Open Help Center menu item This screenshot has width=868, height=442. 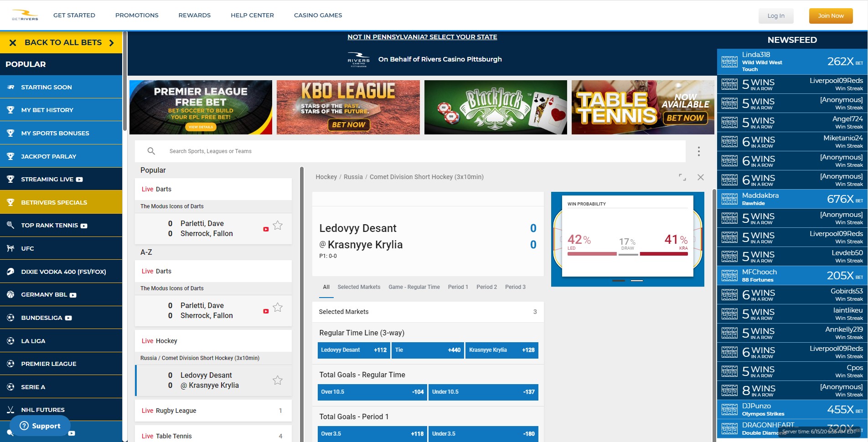[252, 15]
